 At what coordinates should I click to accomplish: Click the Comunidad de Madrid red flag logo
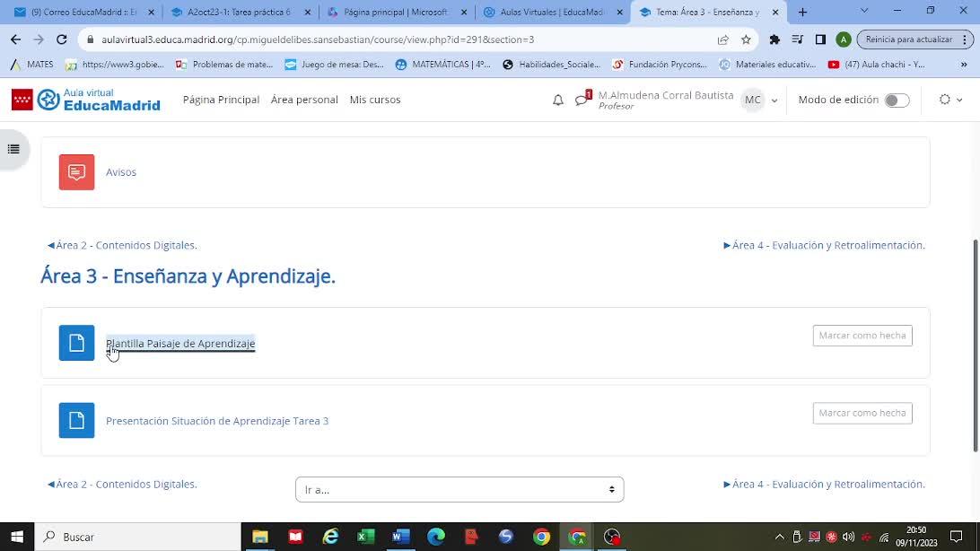coord(22,100)
